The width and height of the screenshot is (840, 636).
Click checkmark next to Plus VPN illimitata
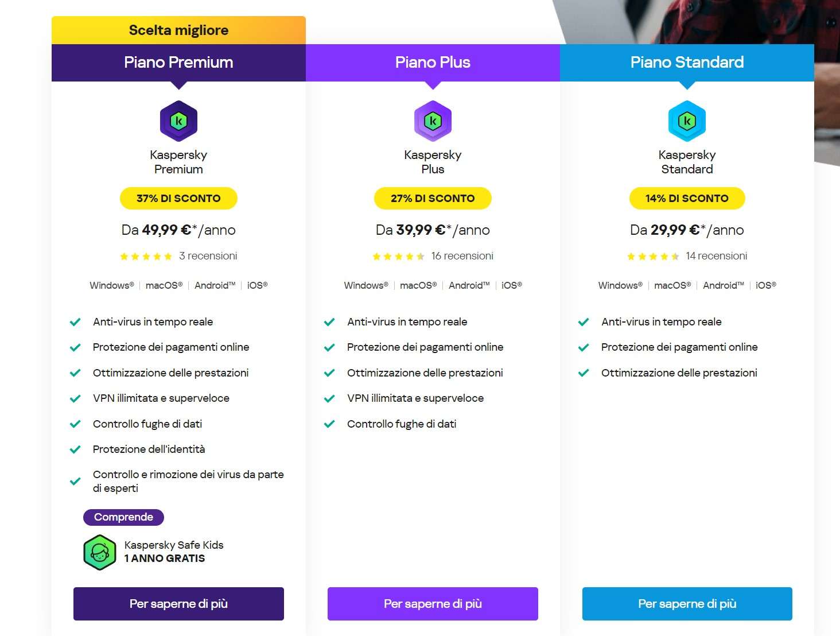329,398
